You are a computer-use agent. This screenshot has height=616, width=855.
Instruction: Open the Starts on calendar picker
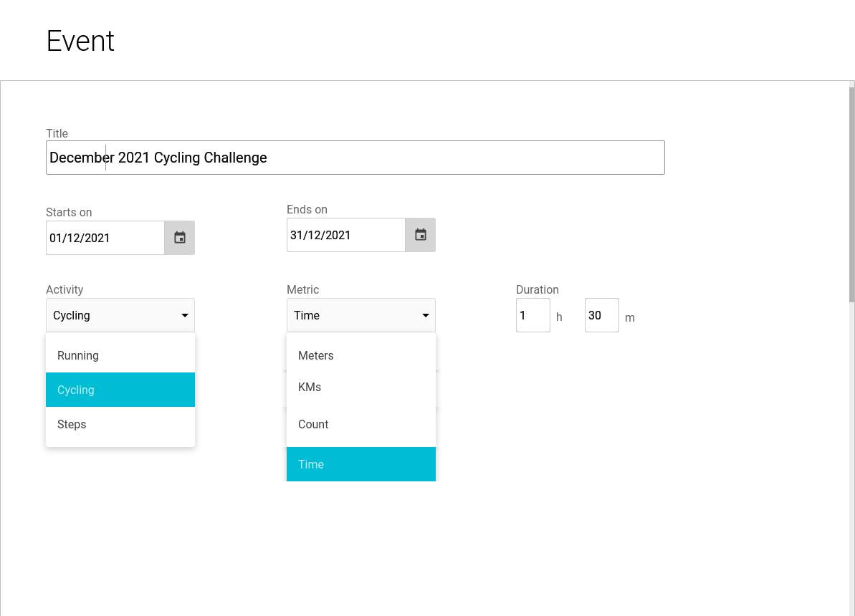tap(180, 238)
